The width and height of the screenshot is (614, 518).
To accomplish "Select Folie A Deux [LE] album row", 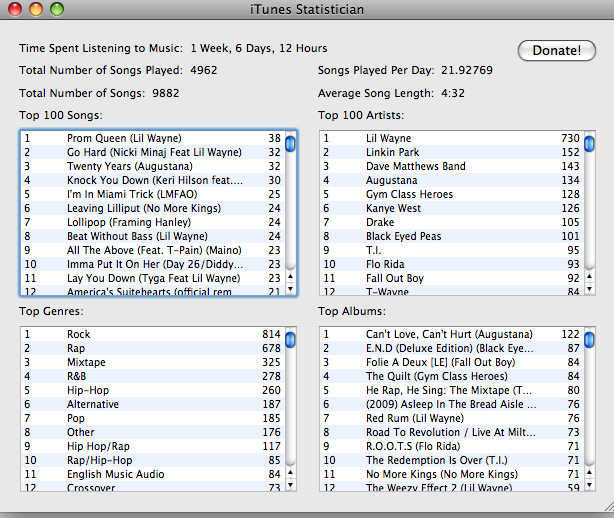I will point(452,363).
